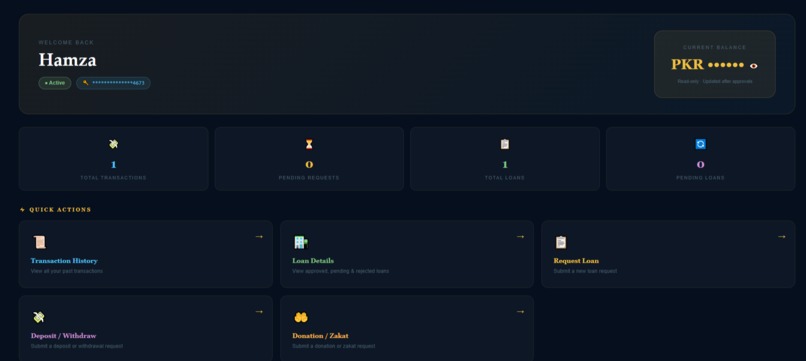Click the lightning icon next to Quick Actions
The width and height of the screenshot is (806, 361).
(x=22, y=210)
